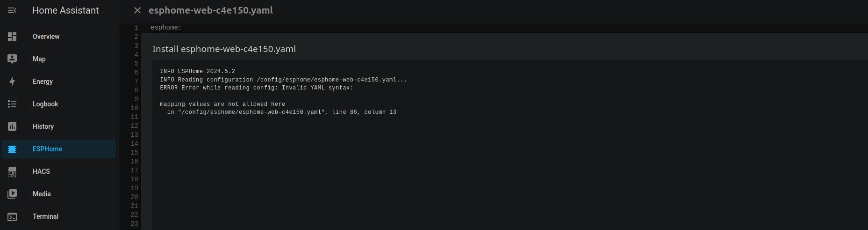Open Energy via the lightning bolt icon

tap(12, 82)
